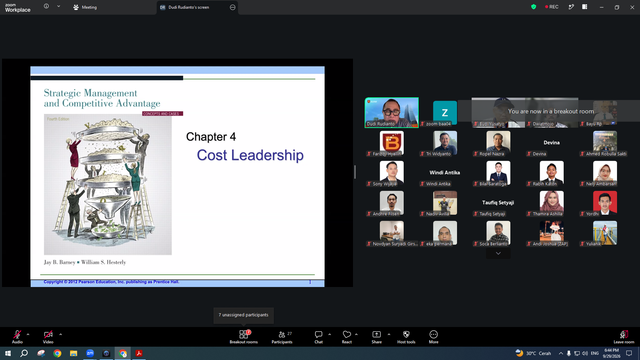Image resolution: width=640 pixels, height=360 pixels.
Task: Open the Breakout rooms panel
Action: tap(244, 337)
